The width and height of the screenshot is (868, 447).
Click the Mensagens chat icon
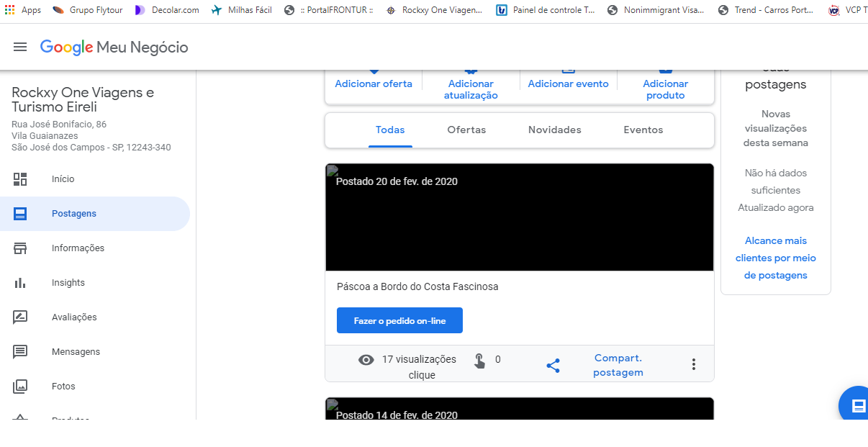click(x=20, y=352)
